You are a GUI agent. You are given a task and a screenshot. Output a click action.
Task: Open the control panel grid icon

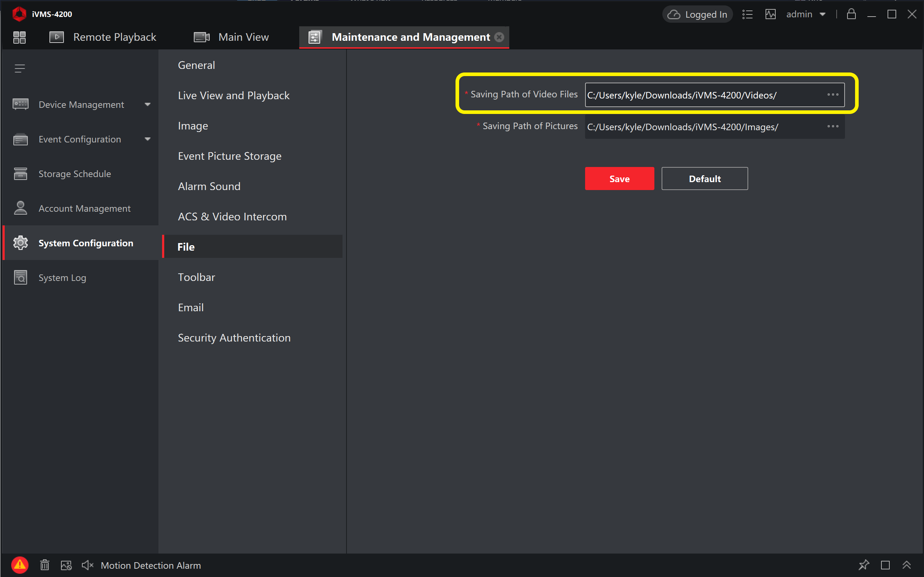[19, 37]
